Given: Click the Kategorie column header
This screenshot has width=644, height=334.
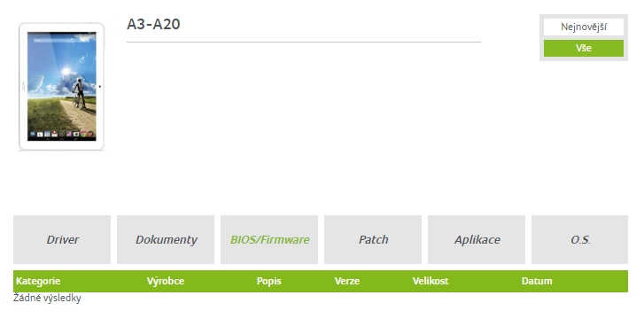Looking at the screenshot, I should pos(38,281).
